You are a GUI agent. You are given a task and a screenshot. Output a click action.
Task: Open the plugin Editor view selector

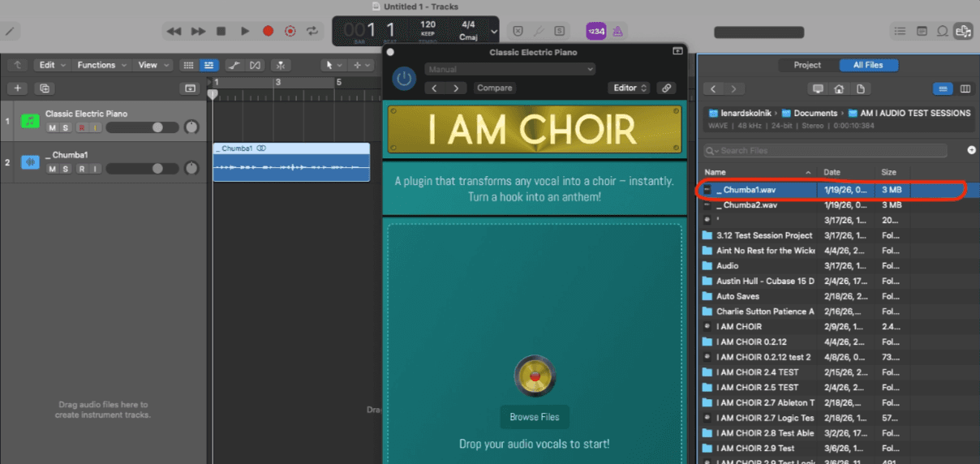coord(630,88)
